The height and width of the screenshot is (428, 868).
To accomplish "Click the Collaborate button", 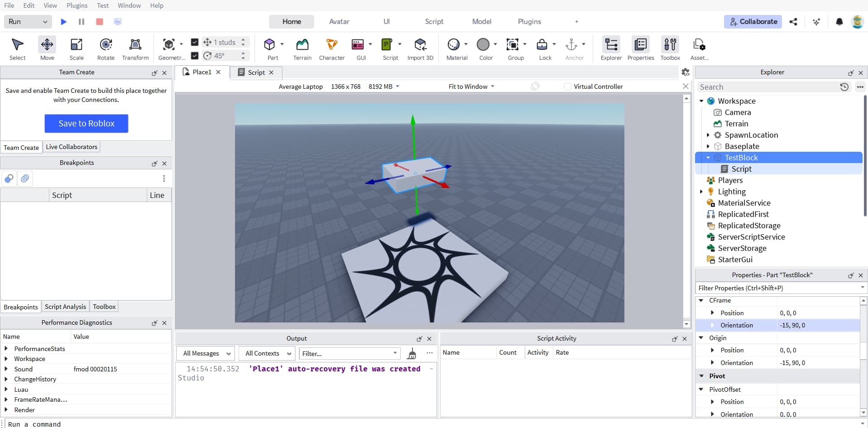I will tap(753, 21).
